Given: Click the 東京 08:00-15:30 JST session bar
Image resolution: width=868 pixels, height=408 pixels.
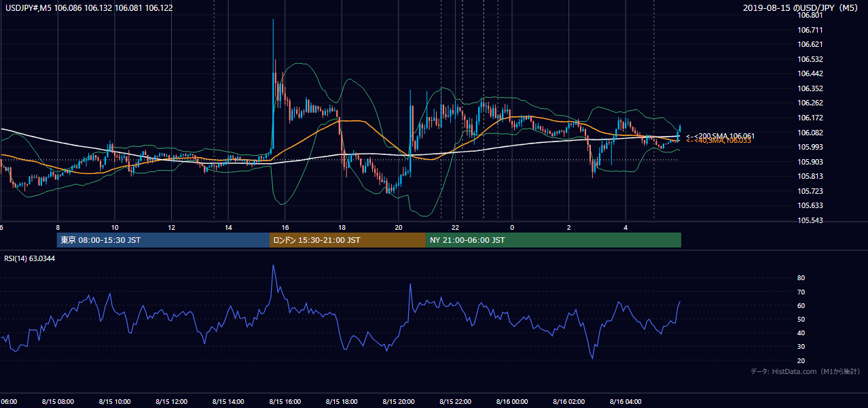Looking at the screenshot, I should pyautogui.click(x=163, y=240).
